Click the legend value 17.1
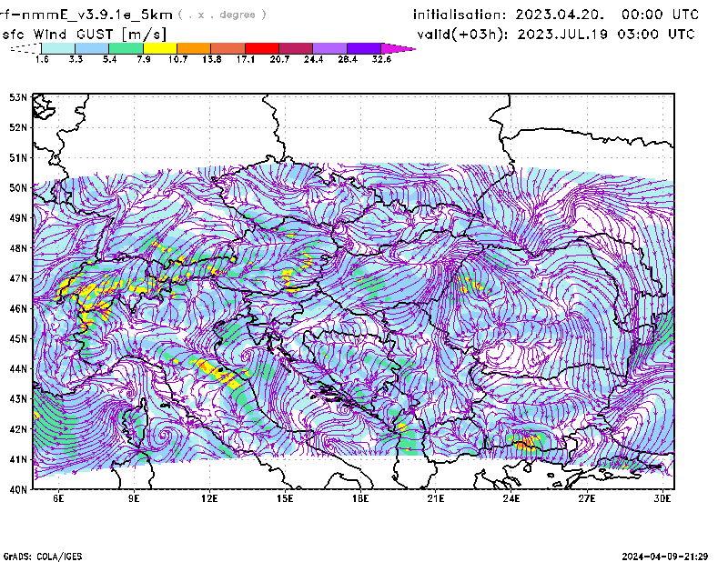The width and height of the screenshot is (728, 562). click(246, 59)
